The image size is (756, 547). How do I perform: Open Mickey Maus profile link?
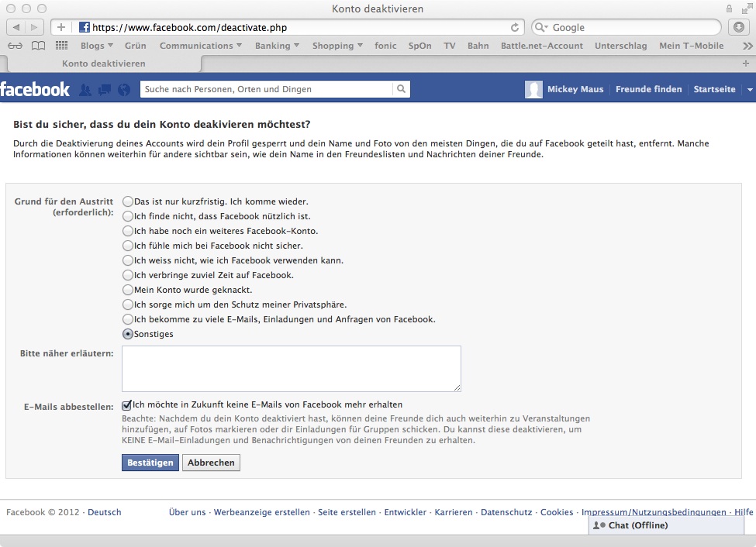pyautogui.click(x=575, y=89)
